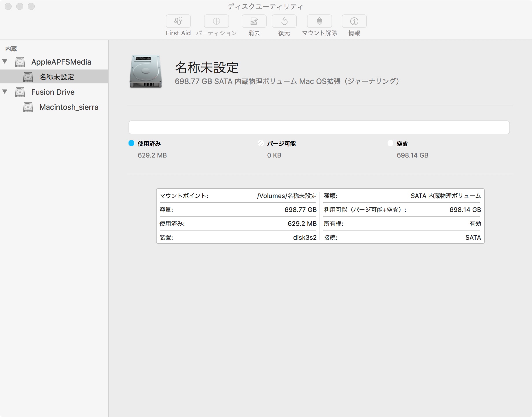Select Fusion Drive in the sidebar
Screen dimensions: 532x417
point(53,92)
